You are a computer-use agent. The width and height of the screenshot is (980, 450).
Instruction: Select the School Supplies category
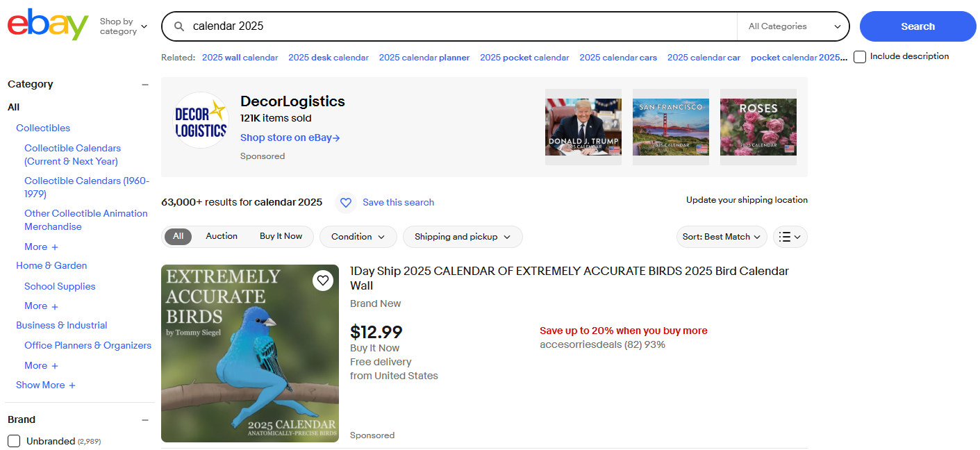pos(60,286)
